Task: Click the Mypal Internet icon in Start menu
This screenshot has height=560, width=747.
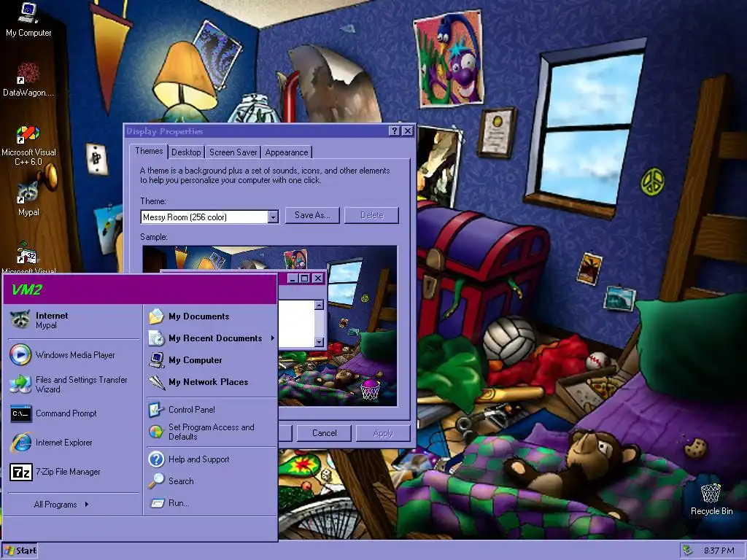Action: pos(20,319)
